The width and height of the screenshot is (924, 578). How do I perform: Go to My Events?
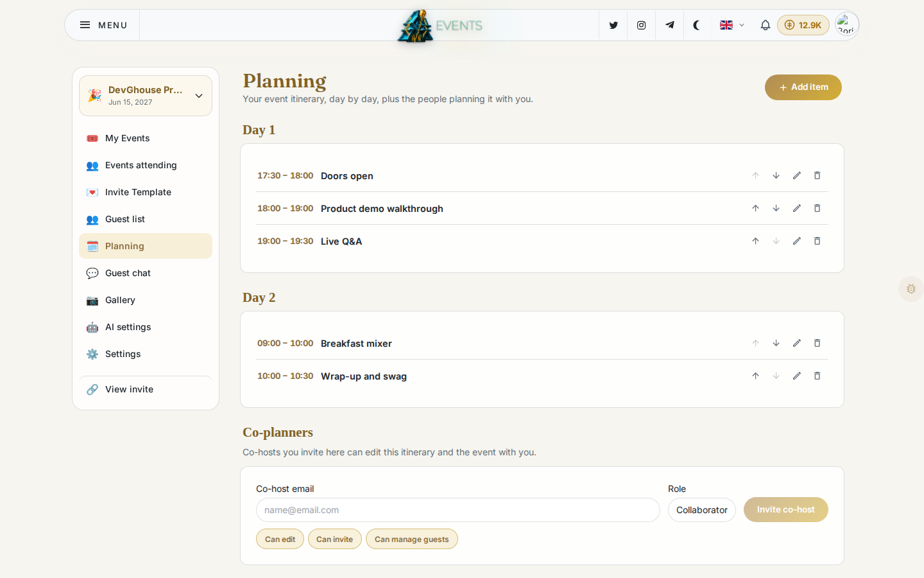click(146, 138)
